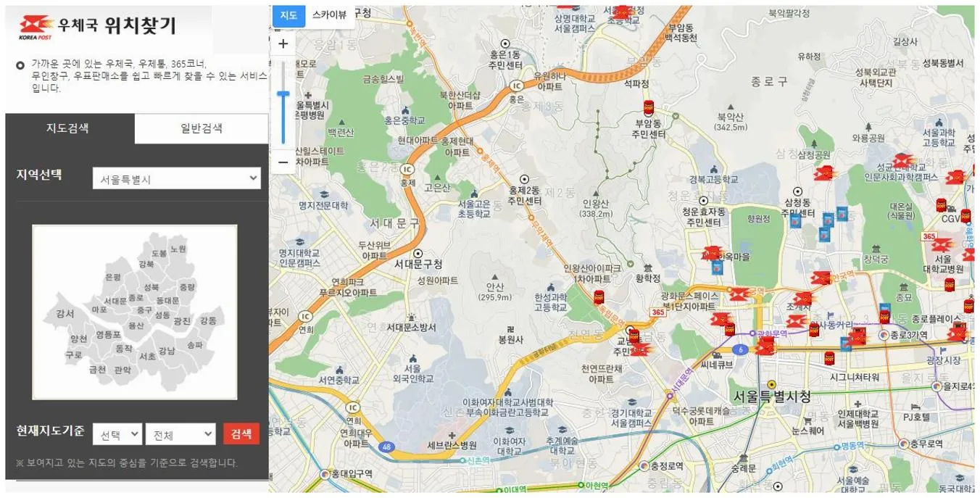Pick 서초 in the district map

147,357
